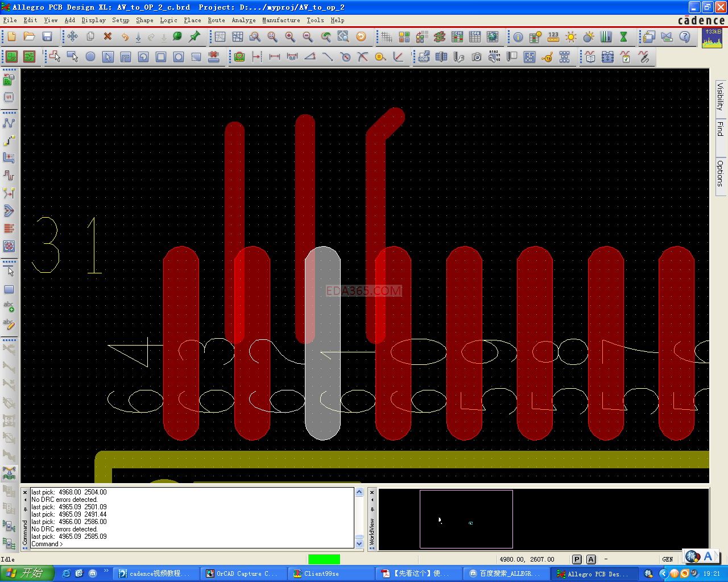Open the Edit menu
This screenshot has height=582, width=728.
coord(30,20)
